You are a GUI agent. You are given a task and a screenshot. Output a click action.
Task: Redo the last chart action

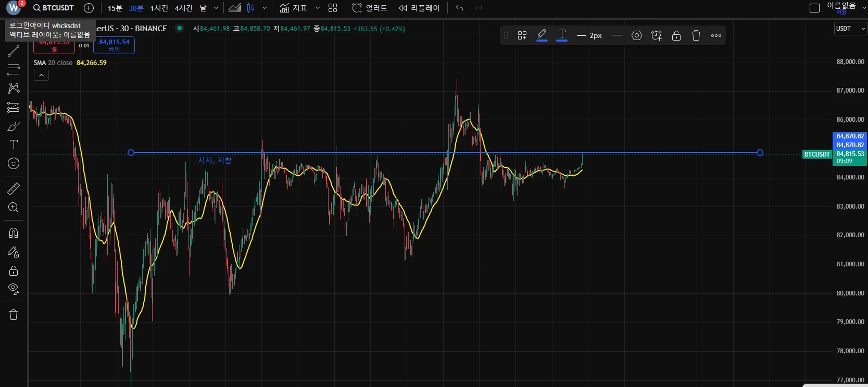tap(480, 8)
